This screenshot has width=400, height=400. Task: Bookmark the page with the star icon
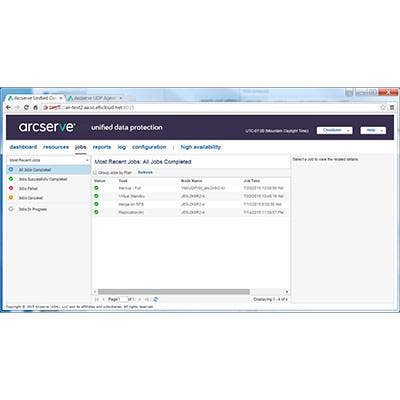click(x=383, y=107)
